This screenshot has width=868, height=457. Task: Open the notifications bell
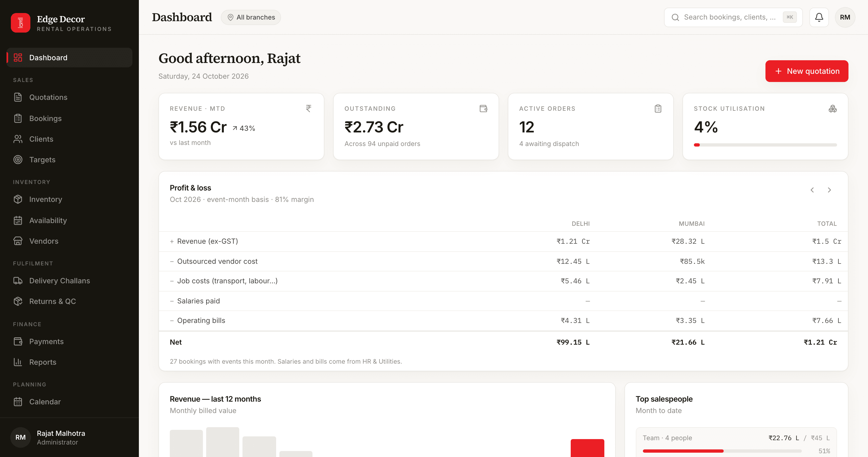[819, 17]
